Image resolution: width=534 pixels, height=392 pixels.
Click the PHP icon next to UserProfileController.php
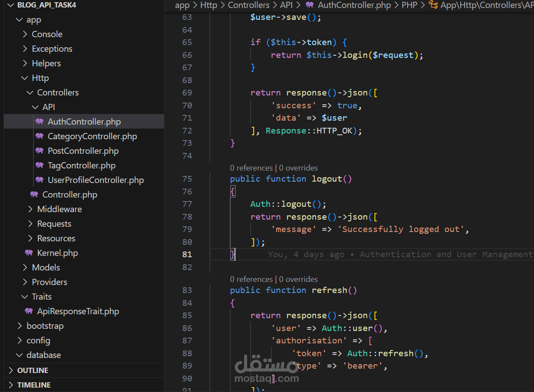point(39,180)
